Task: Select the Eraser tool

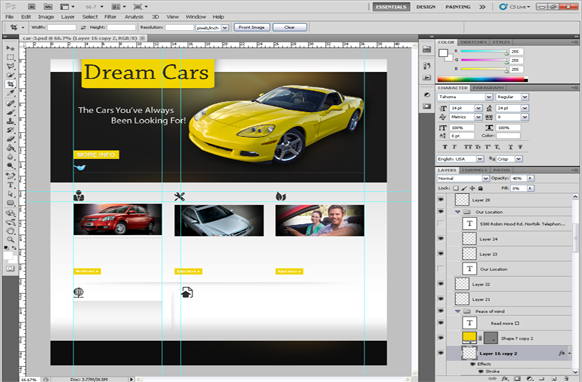Action: (x=10, y=139)
